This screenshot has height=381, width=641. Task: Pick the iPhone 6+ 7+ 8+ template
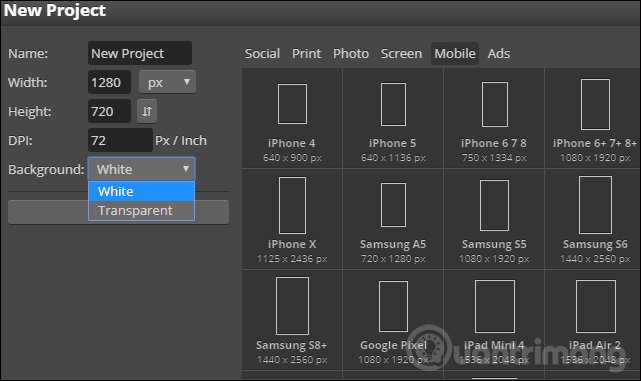[x=593, y=118]
